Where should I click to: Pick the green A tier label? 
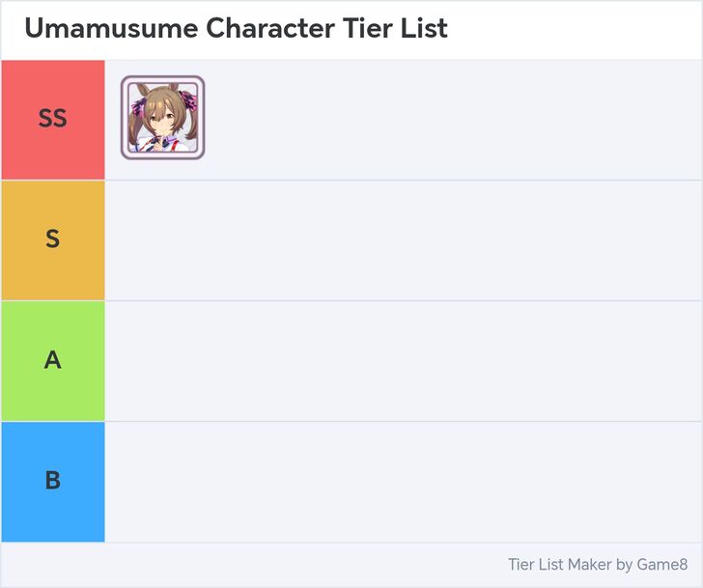click(x=53, y=360)
